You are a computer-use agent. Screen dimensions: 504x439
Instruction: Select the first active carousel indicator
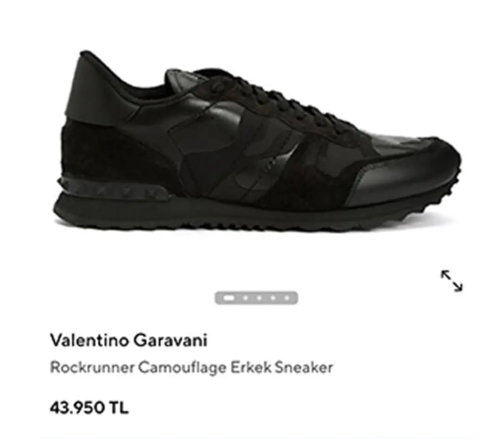click(229, 298)
